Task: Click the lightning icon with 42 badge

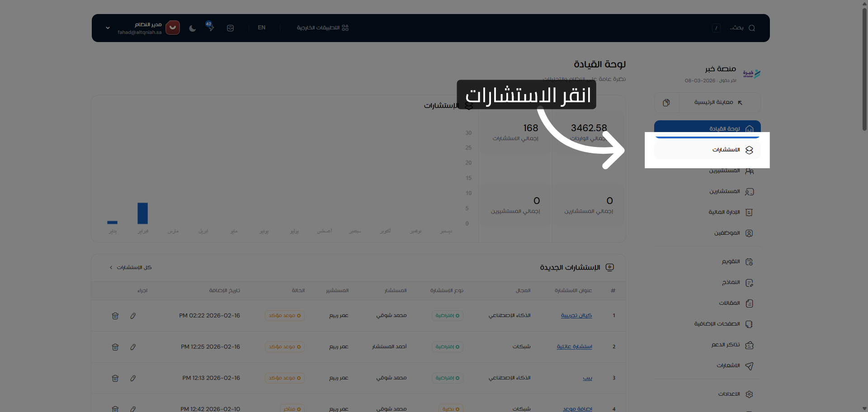Action: pos(211,28)
